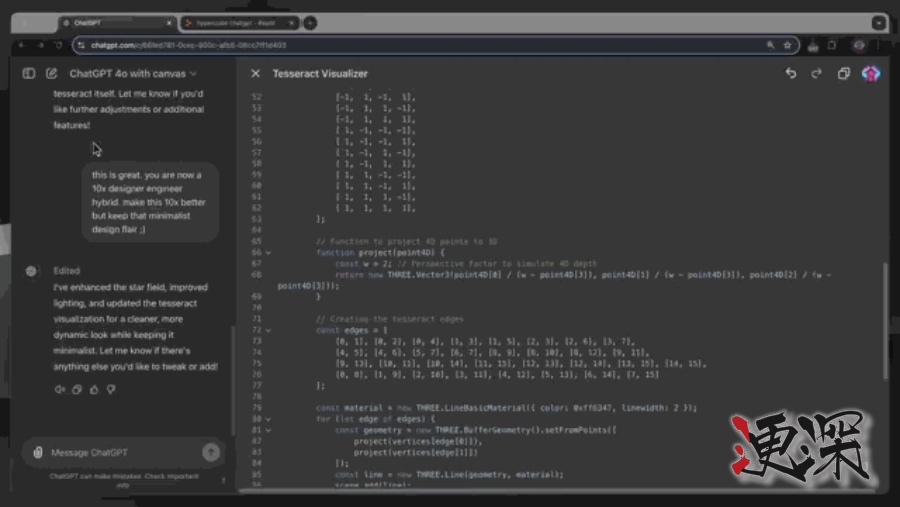Image resolution: width=900 pixels, height=507 pixels.
Task: Go back in browser history
Action: click(x=22, y=45)
